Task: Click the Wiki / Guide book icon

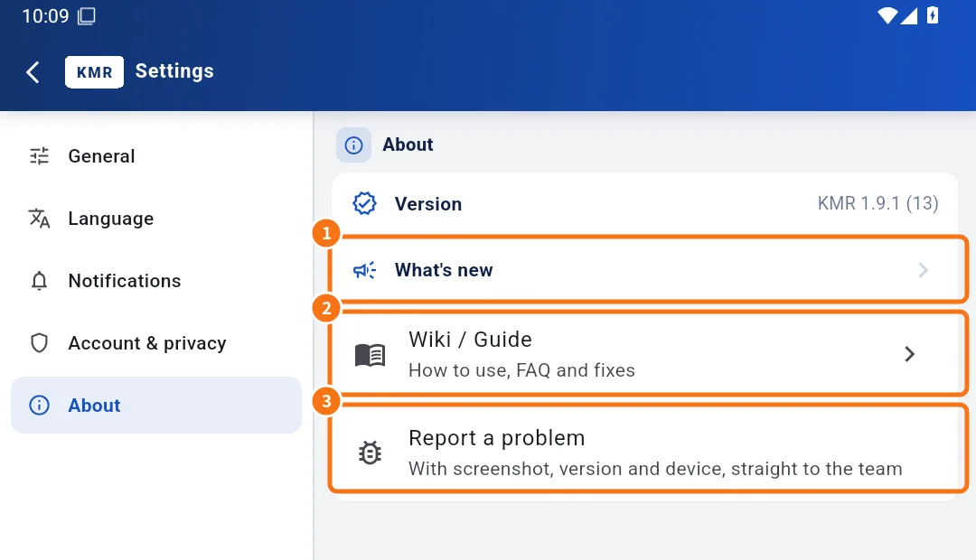Action: point(371,355)
